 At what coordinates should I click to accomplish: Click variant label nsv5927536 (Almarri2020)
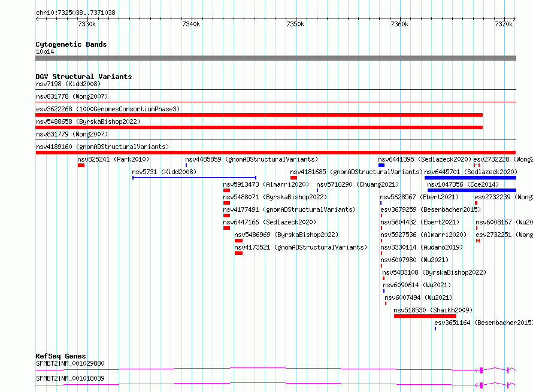click(423, 235)
